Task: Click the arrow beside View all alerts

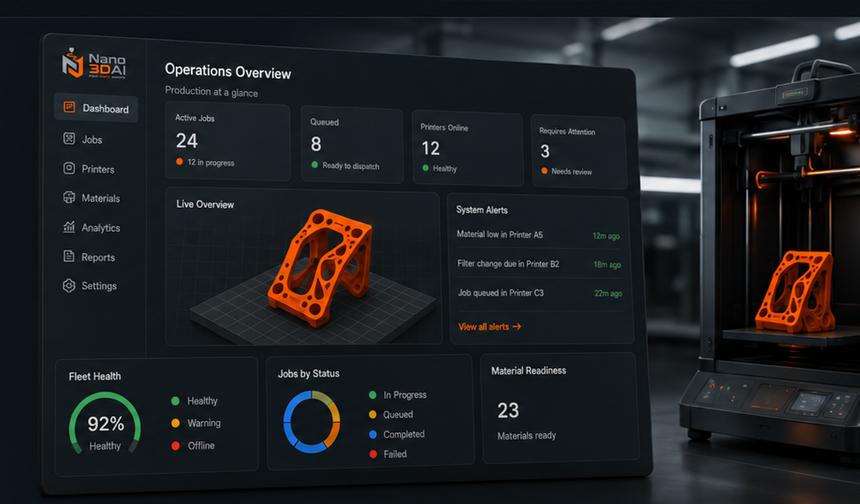Action: click(x=517, y=326)
